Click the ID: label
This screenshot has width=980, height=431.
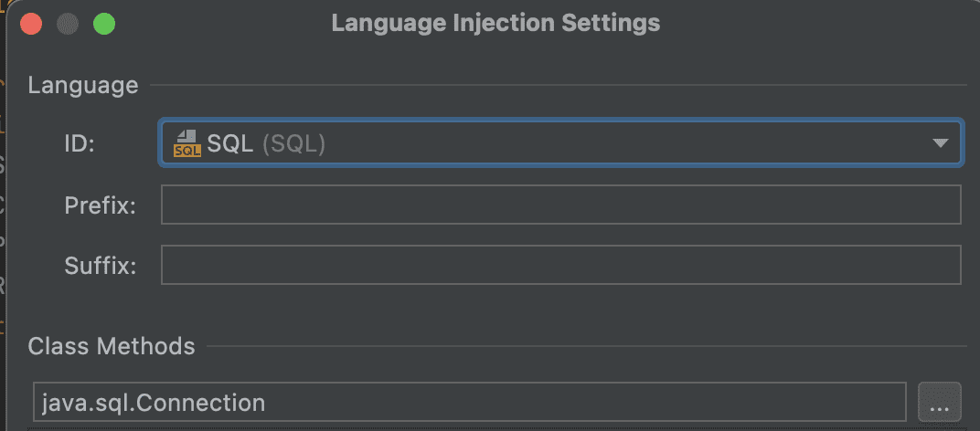pos(80,144)
